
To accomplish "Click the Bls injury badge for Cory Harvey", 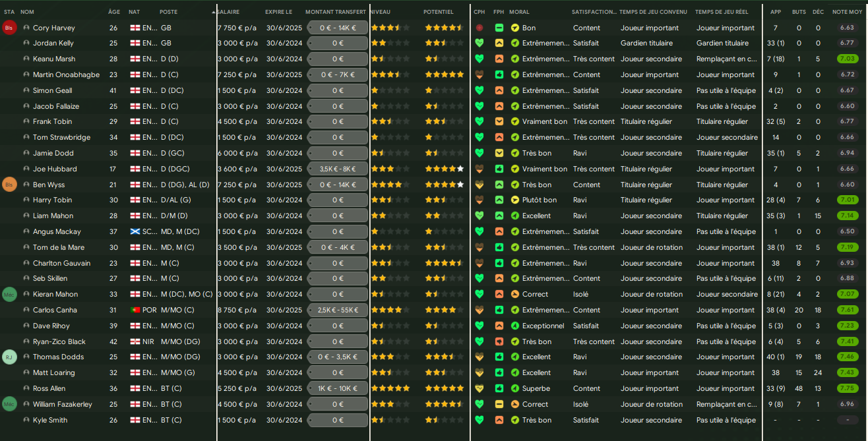I will click(10, 28).
